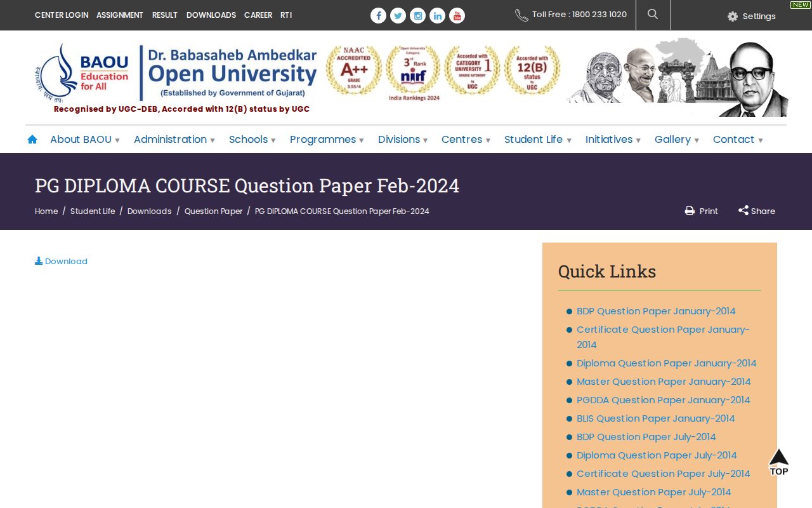The image size is (812, 508).
Task: Click the home icon in navigation bar
Action: coord(32,139)
